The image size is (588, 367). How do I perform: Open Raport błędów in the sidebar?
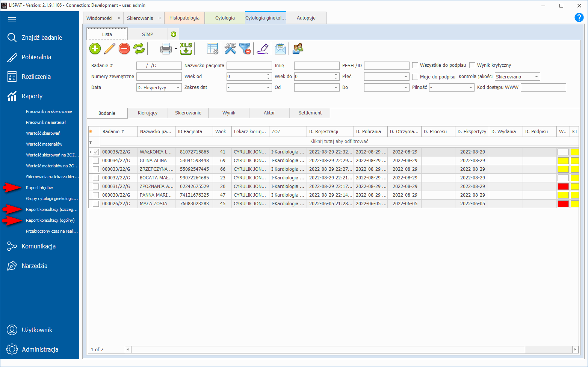coord(39,188)
